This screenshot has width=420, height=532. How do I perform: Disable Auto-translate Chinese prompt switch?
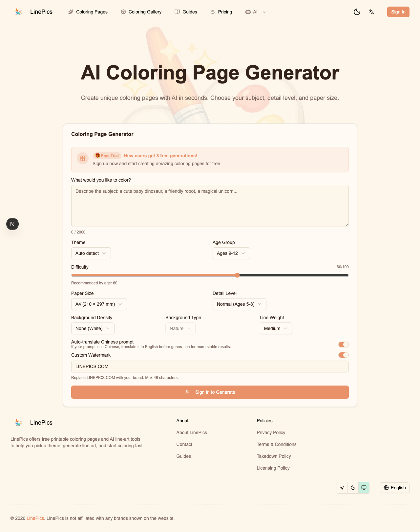pos(344,344)
